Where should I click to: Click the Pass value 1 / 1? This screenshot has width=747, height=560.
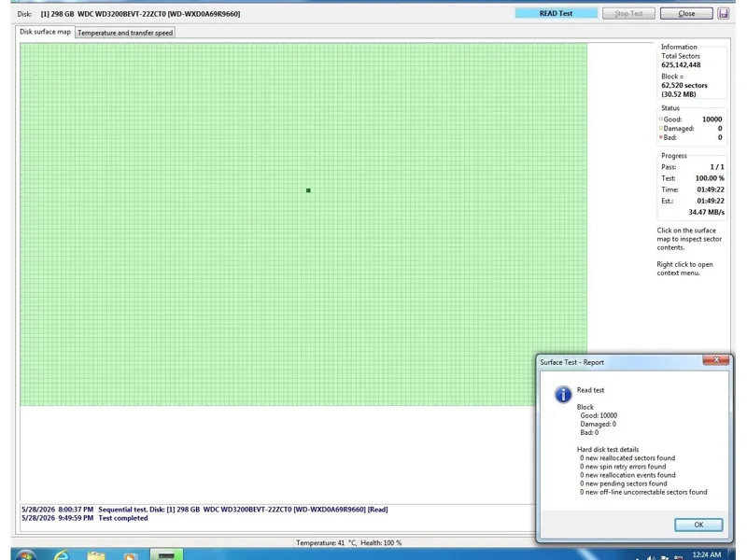click(716, 167)
